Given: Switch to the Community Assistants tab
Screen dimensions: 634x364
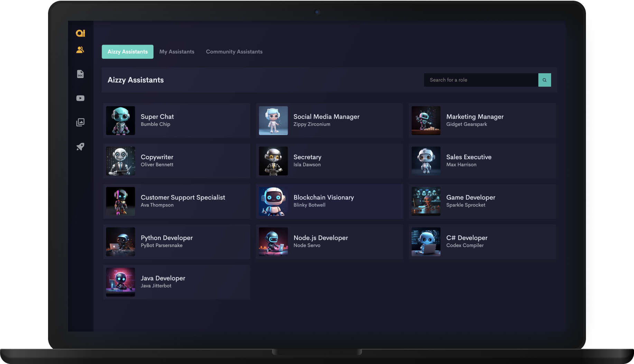Looking at the screenshot, I should click(x=234, y=52).
